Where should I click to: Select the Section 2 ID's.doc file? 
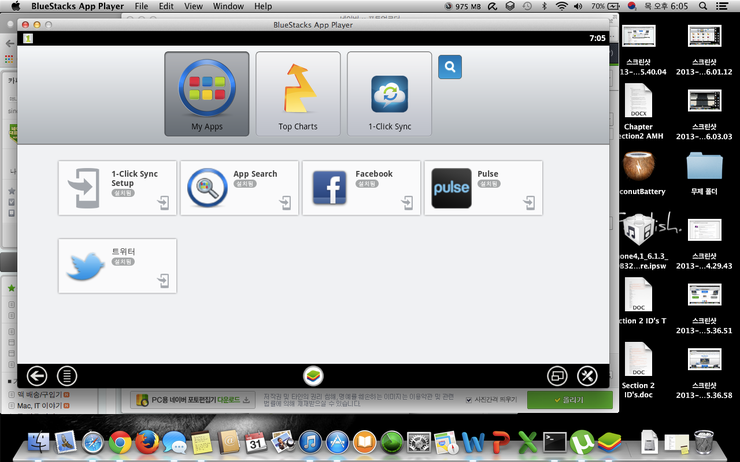pyautogui.click(x=639, y=359)
